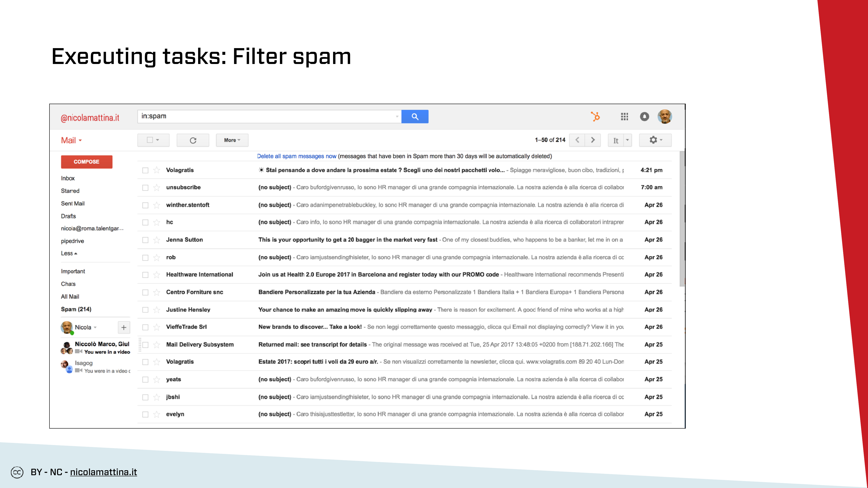Click the in:spam search field
868x488 pixels.
tap(266, 116)
